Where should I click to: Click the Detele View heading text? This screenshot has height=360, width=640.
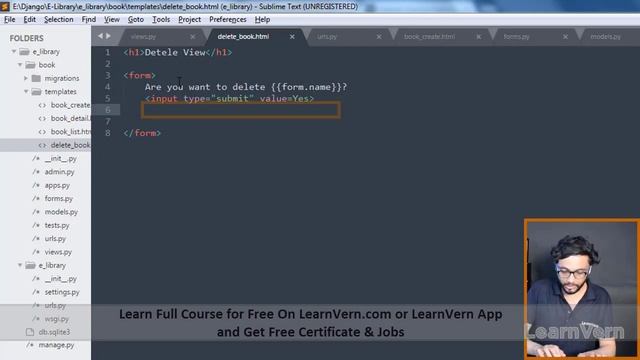[x=175, y=52]
